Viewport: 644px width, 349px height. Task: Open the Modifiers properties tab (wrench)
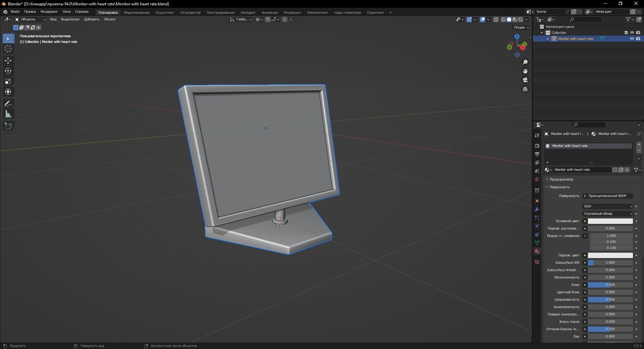(537, 209)
